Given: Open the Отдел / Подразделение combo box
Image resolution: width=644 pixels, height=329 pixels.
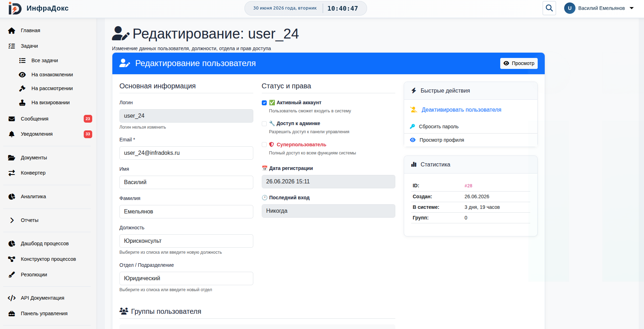Looking at the screenshot, I should 186,278.
